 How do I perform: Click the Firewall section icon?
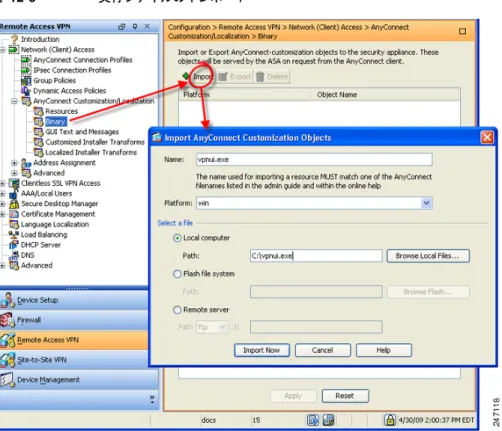[x=7, y=320]
